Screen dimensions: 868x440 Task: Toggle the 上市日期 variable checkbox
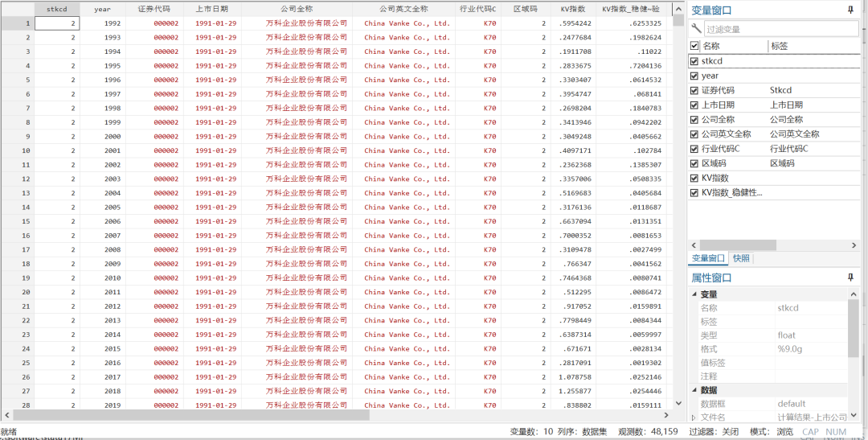pos(694,105)
